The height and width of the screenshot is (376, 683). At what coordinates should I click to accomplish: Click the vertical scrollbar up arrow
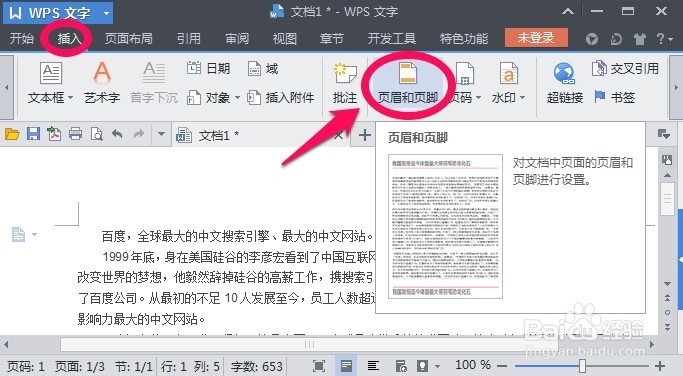tap(667, 175)
